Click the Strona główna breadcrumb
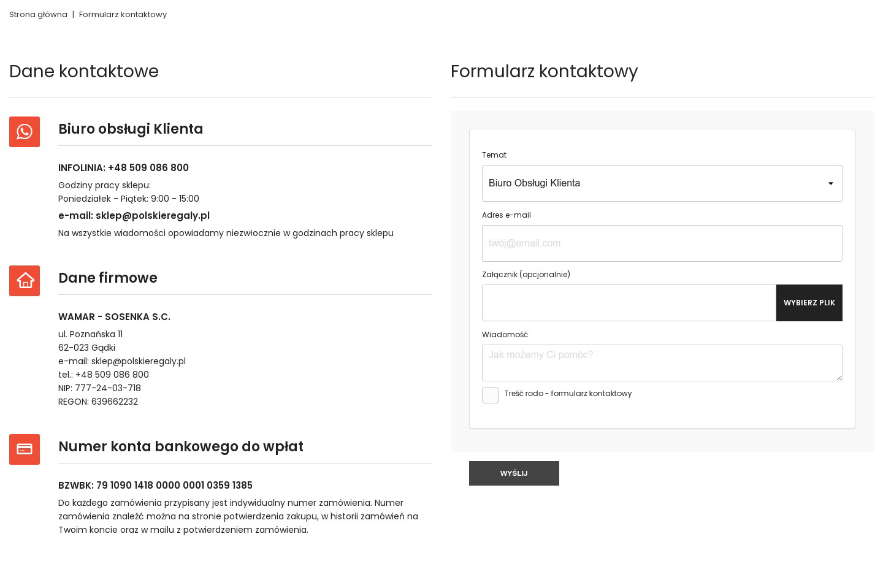This screenshot has width=883, height=588. 38,15
